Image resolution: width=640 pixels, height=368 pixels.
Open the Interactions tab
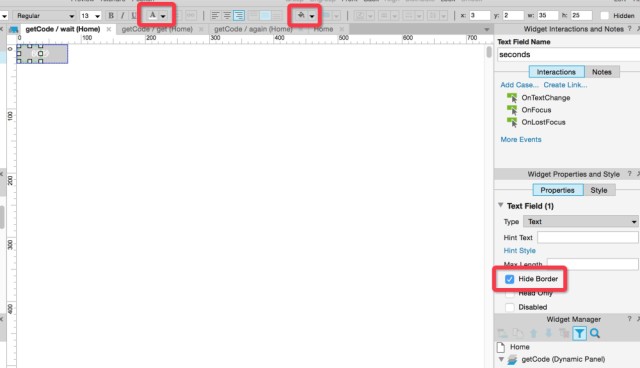(x=556, y=72)
